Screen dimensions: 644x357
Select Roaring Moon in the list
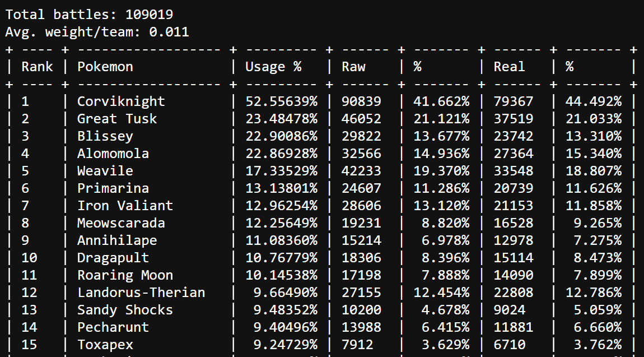[x=125, y=275]
